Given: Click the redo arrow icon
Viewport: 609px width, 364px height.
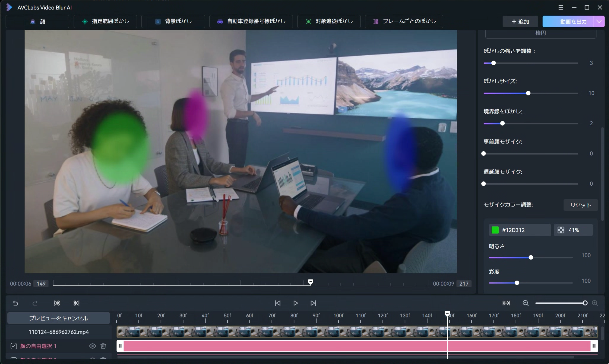Looking at the screenshot, I should click(35, 303).
